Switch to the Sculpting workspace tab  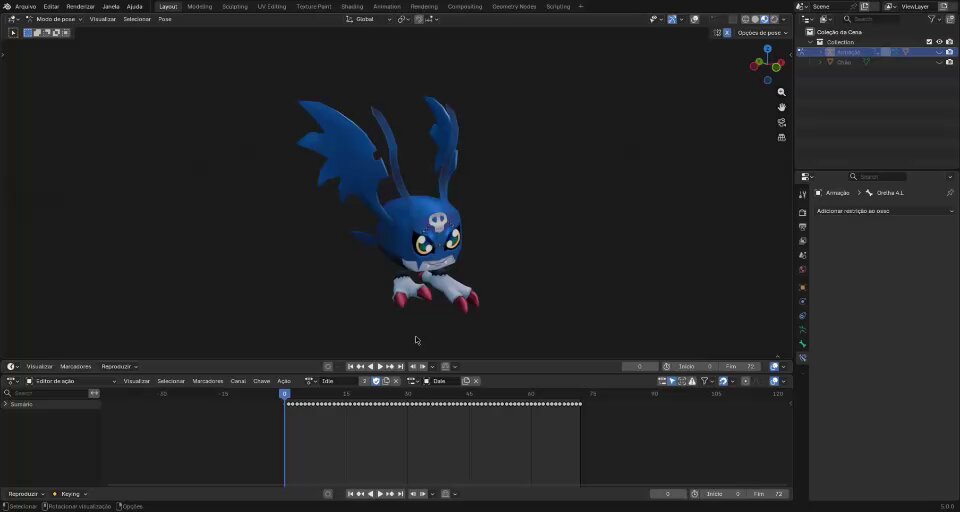click(x=235, y=7)
